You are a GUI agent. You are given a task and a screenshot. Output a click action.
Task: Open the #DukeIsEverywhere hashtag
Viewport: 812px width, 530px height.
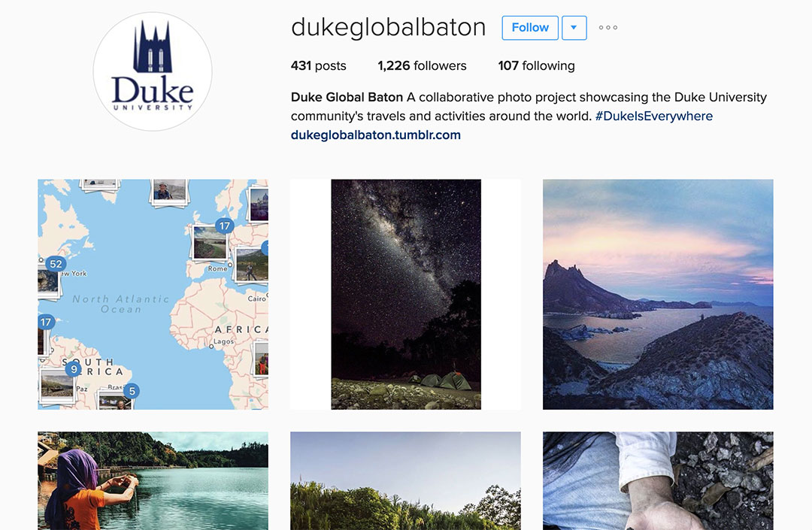(x=653, y=116)
